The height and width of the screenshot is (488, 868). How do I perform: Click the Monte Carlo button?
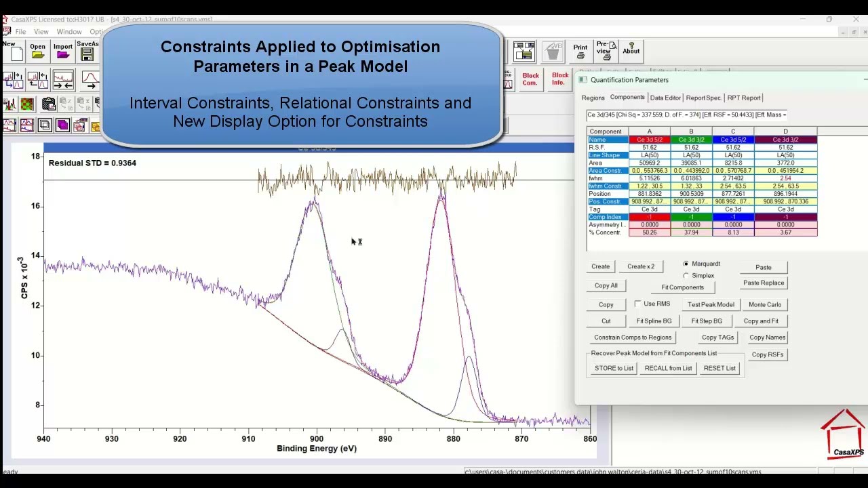coord(765,304)
